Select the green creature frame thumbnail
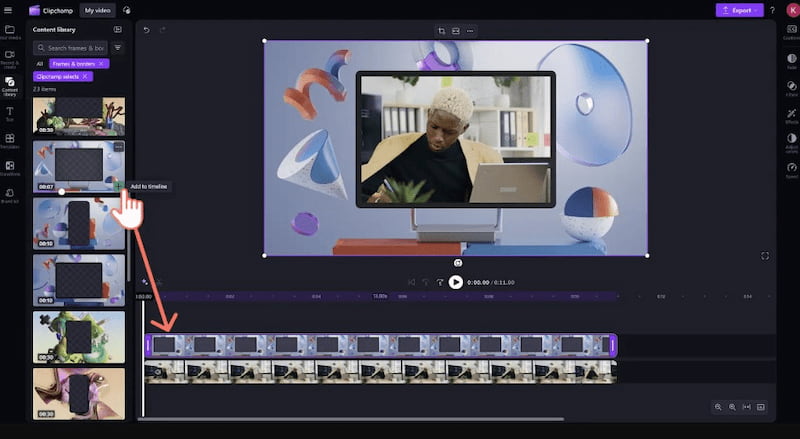Screen dimensions: 800x439 (79, 337)
